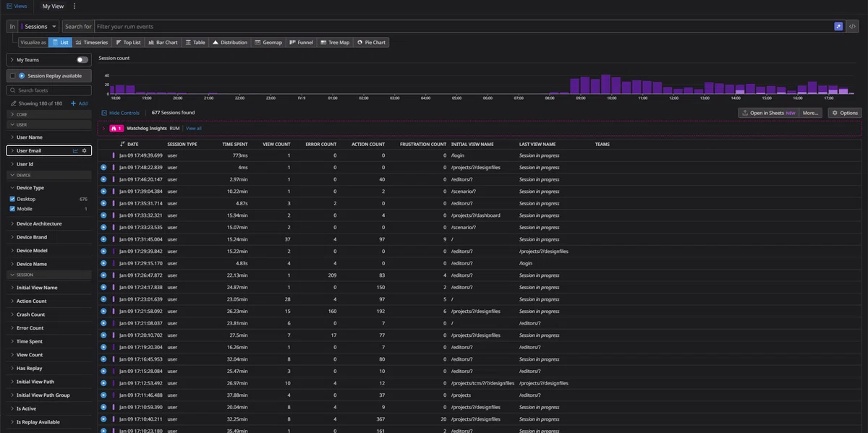Click the purple AI assist icon in search bar
Screen dimensions: 868x433
pyautogui.click(x=838, y=26)
